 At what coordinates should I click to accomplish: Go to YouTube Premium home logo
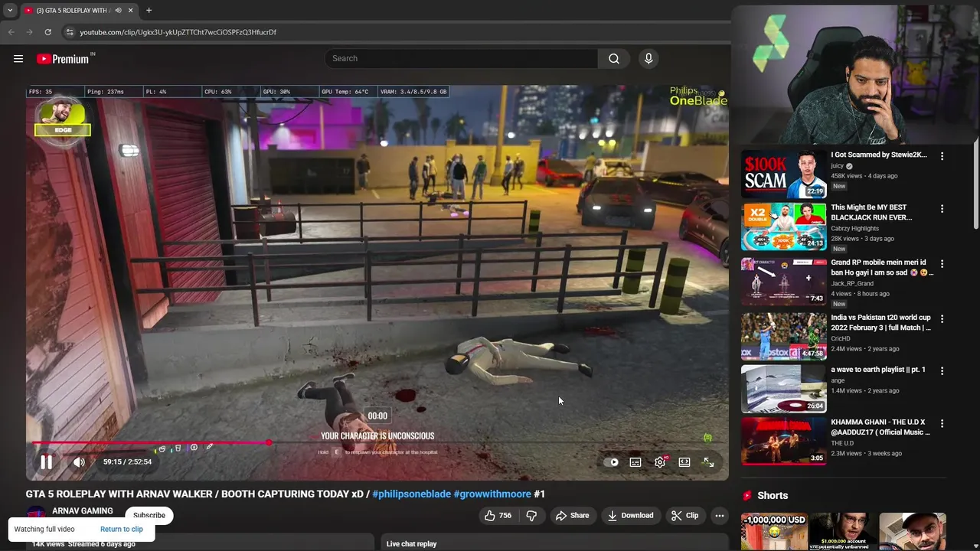click(x=64, y=59)
